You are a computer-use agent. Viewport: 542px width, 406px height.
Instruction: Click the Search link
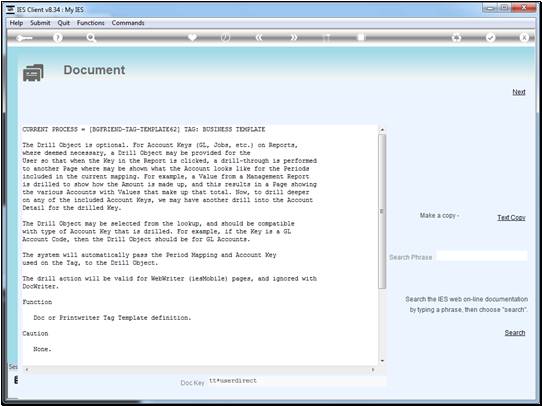pos(515,333)
